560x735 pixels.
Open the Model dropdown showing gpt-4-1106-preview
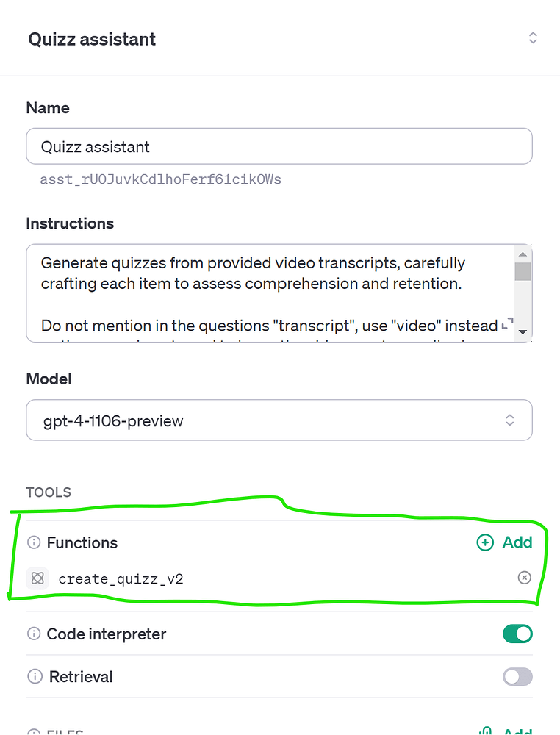tap(279, 420)
